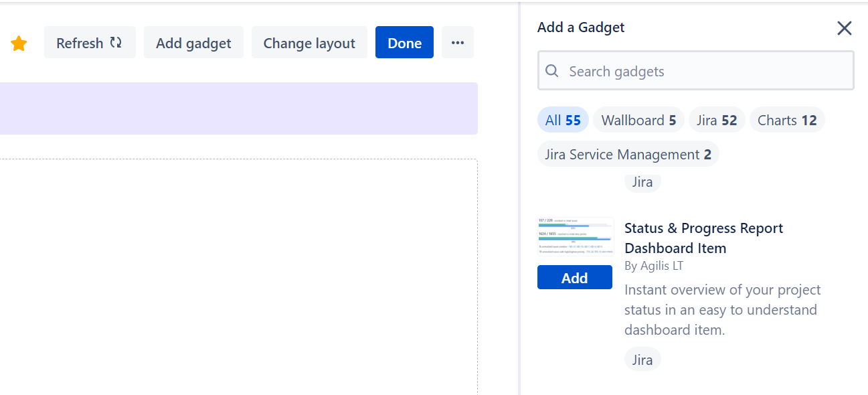Click the search magnifier icon in Add a Gadget
Image resolution: width=868 pixels, height=395 pixels.
pos(551,70)
